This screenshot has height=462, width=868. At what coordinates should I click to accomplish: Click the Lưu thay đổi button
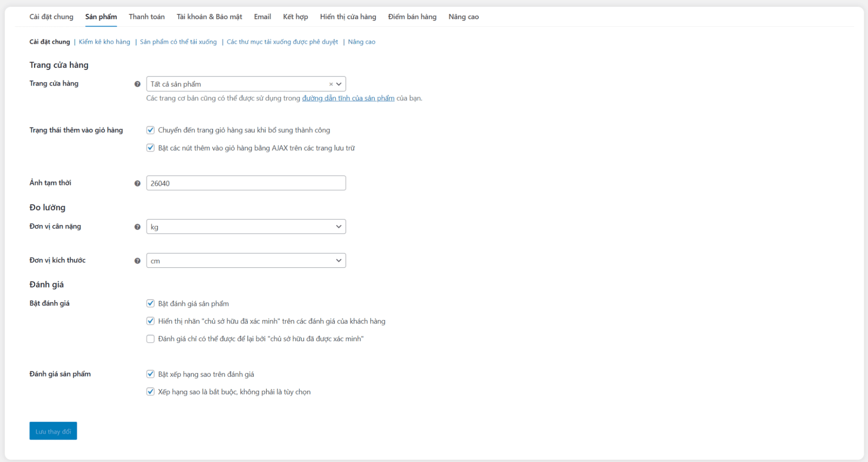point(53,431)
